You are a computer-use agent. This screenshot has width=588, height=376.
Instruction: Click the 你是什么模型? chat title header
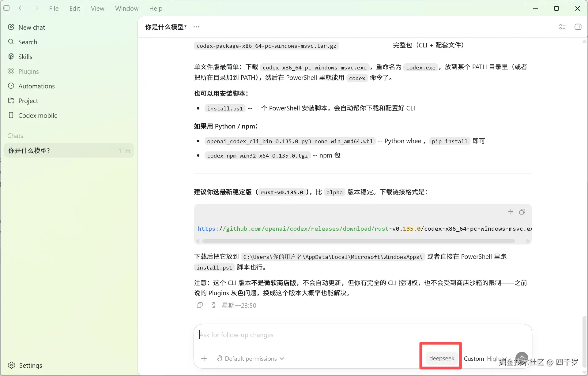pos(166,27)
